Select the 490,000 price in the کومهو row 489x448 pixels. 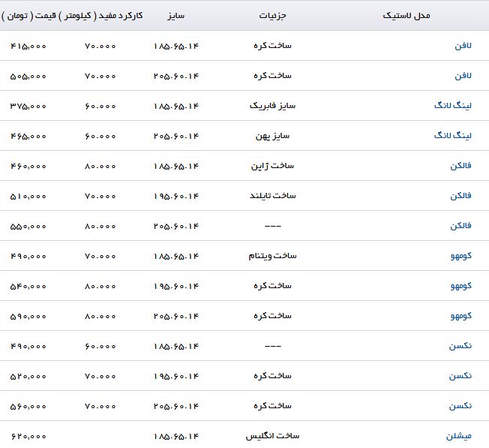pos(28,256)
